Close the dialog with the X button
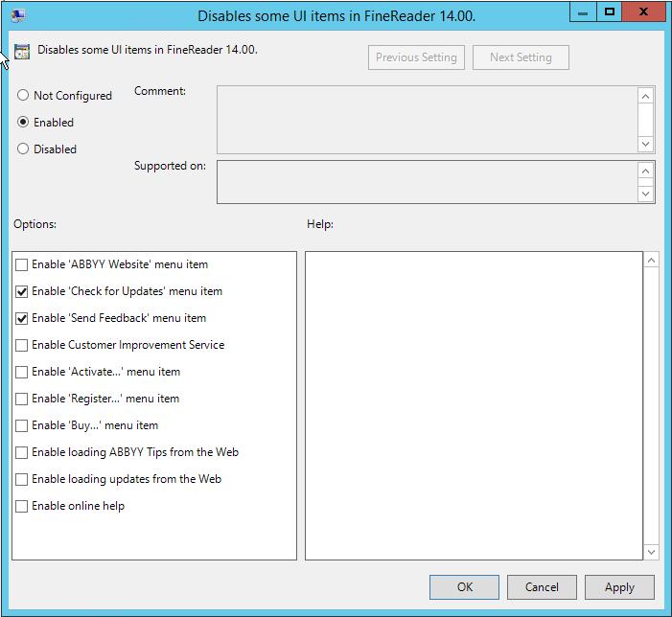 pos(643,12)
